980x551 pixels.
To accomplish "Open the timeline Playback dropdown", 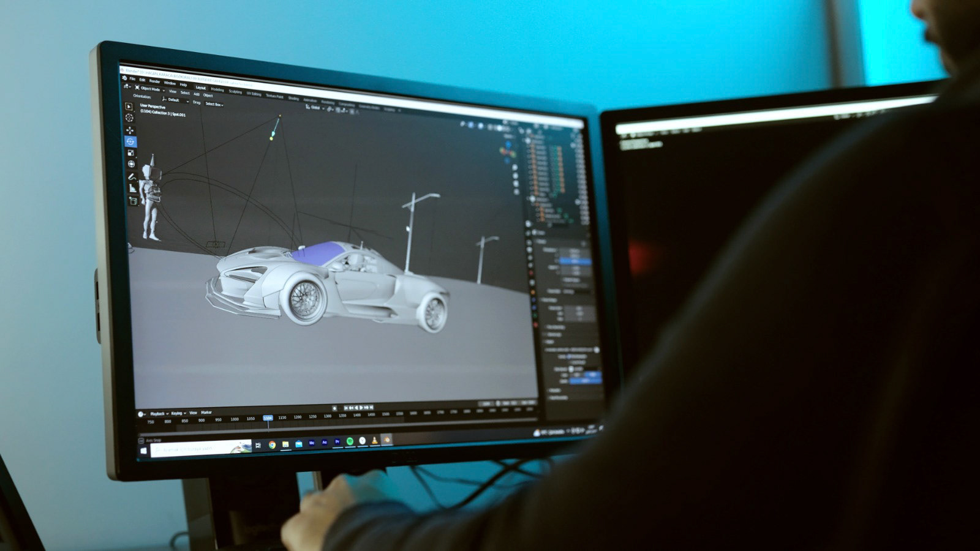I will (159, 414).
